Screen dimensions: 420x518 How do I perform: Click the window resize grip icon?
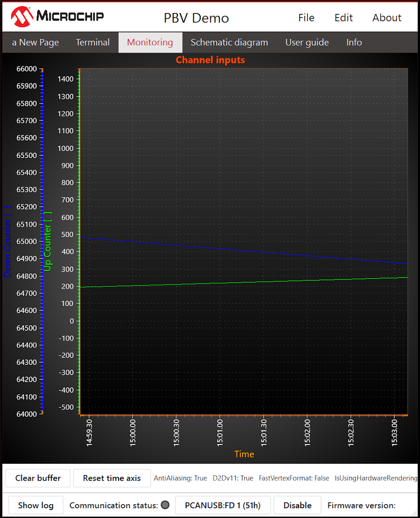click(414, 513)
